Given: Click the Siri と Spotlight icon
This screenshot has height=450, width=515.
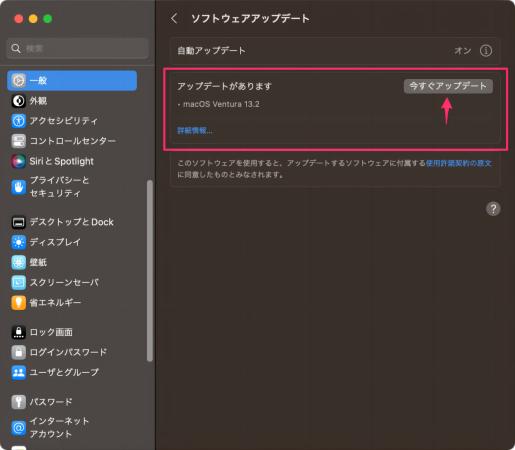Looking at the screenshot, I should tap(19, 161).
